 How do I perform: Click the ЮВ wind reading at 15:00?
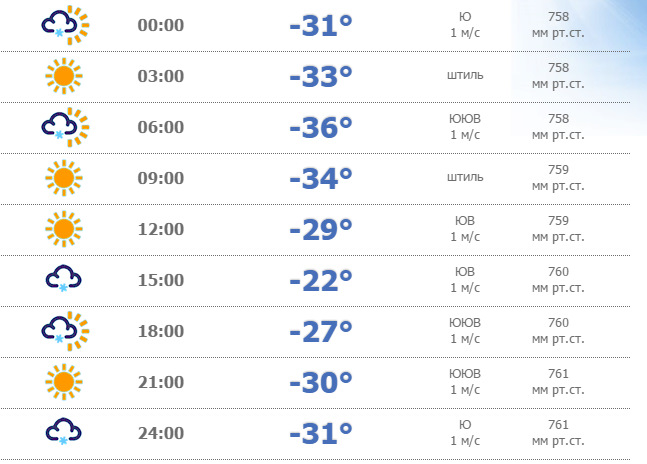coord(465,279)
